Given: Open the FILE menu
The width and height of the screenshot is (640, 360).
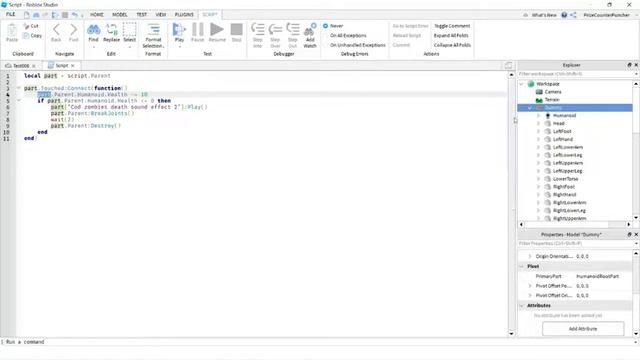Looking at the screenshot, I should 10,14.
